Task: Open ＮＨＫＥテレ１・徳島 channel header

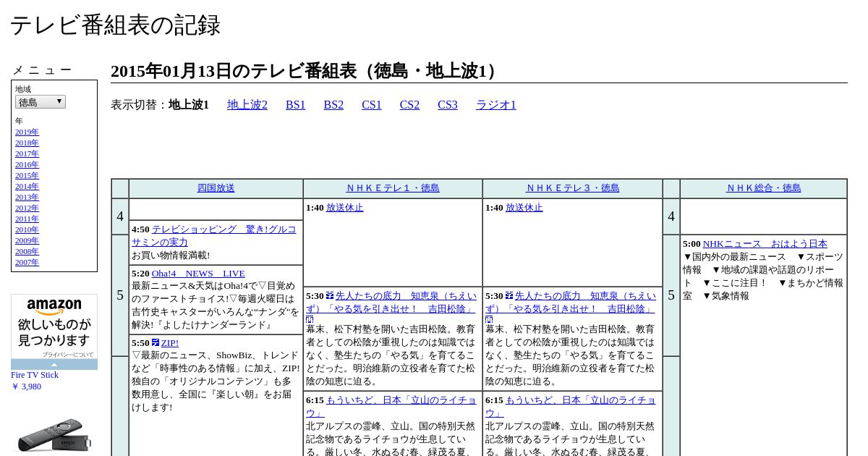Action: pyautogui.click(x=393, y=188)
